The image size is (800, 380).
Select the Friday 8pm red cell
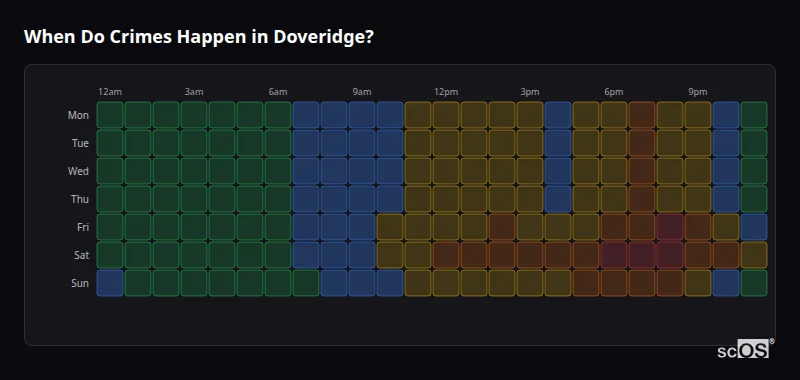670,227
